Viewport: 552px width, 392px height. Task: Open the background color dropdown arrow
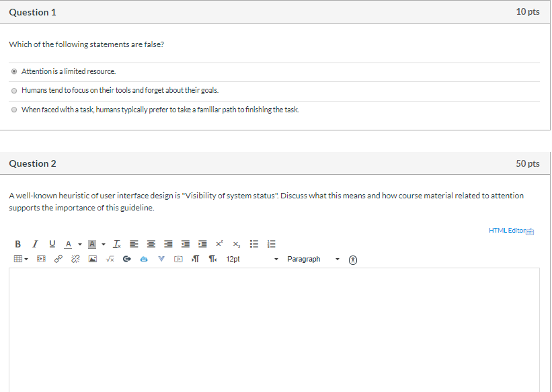(104, 244)
